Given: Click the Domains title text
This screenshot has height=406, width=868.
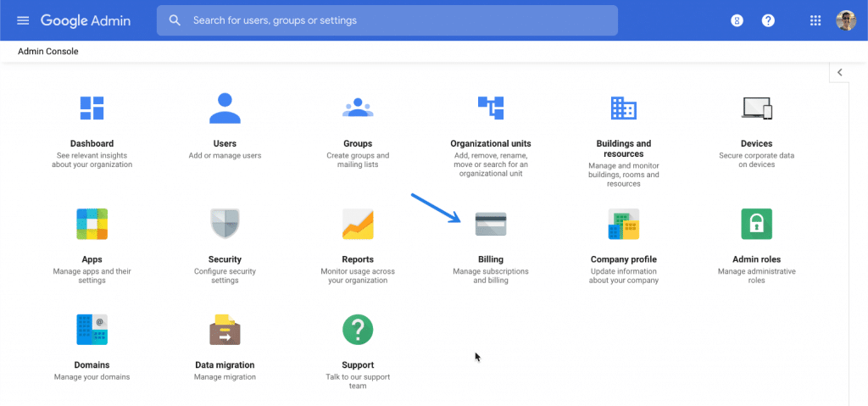Looking at the screenshot, I should 92,365.
